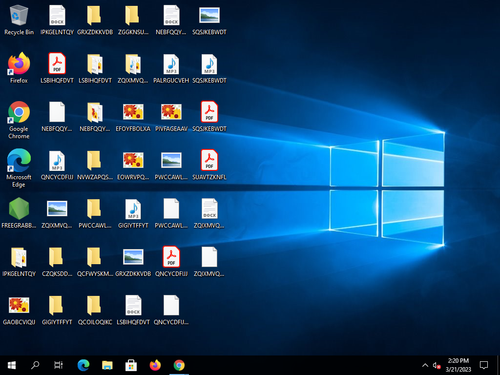Select the LSBIHQFDVT DOCX document

pyautogui.click(x=133, y=309)
